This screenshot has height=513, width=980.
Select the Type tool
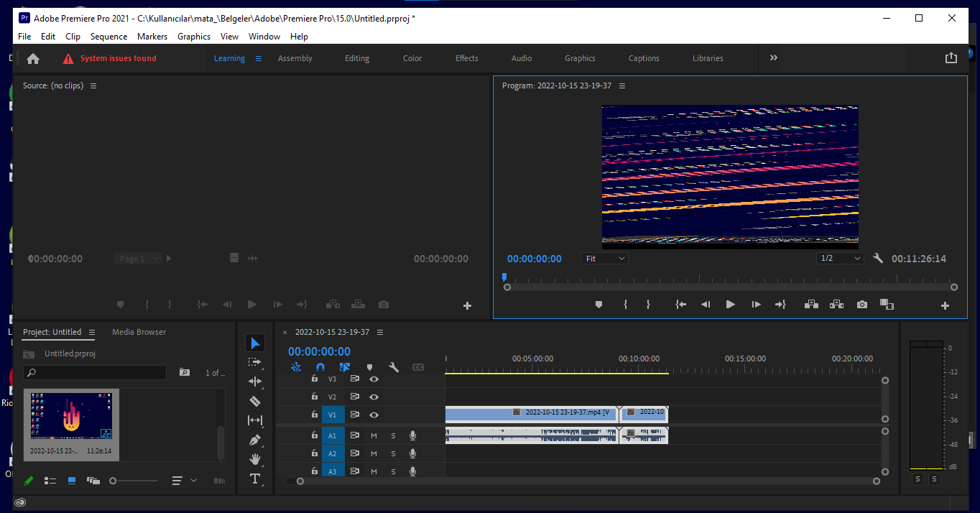coord(255,479)
